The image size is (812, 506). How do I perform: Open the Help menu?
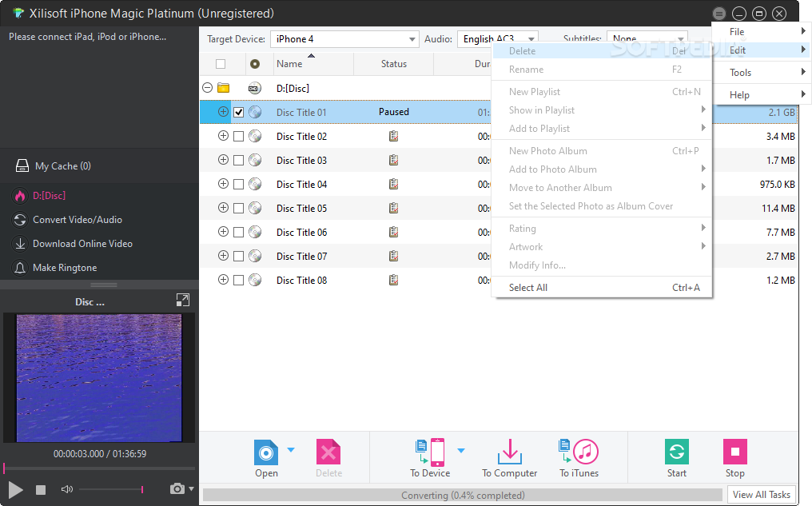tap(761, 95)
